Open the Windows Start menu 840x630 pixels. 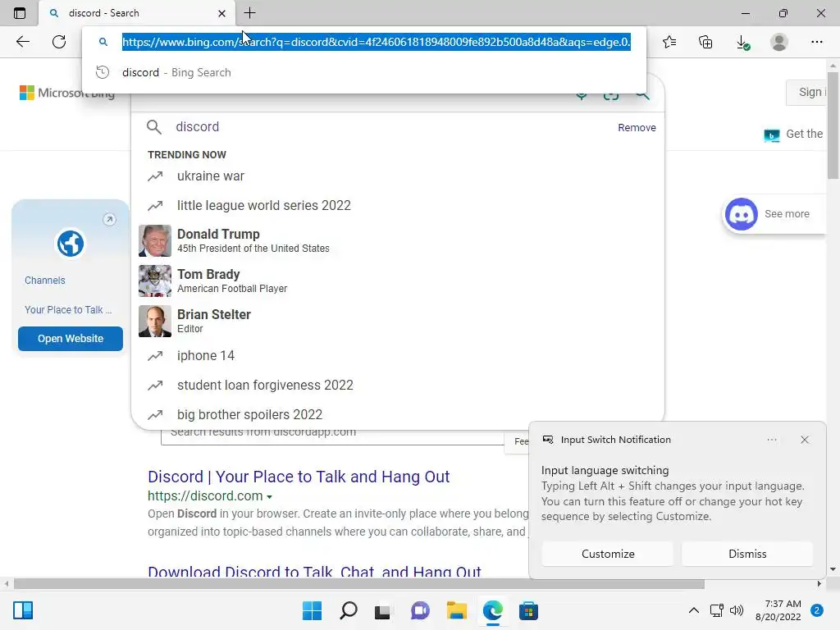tap(312, 610)
